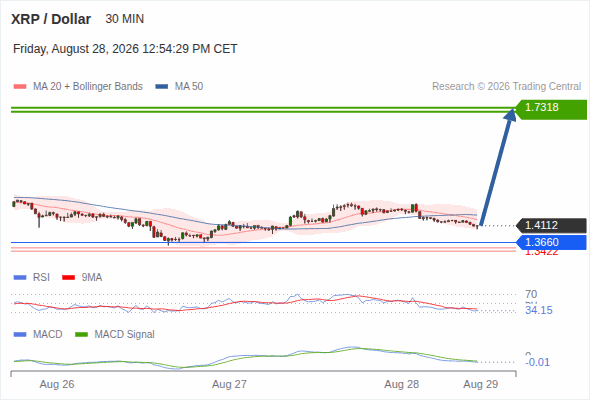The width and height of the screenshot is (590, 400).
Task: Click the MA 50 blue legend swatch
Action: 162,87
